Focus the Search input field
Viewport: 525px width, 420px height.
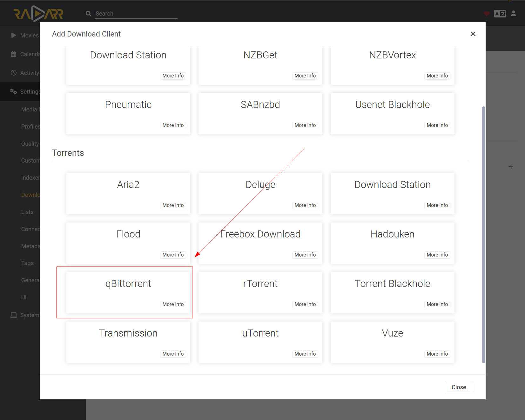click(136, 14)
